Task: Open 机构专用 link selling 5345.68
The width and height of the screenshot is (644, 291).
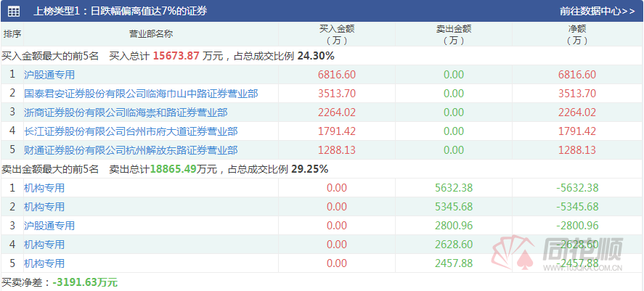Action: [44, 207]
